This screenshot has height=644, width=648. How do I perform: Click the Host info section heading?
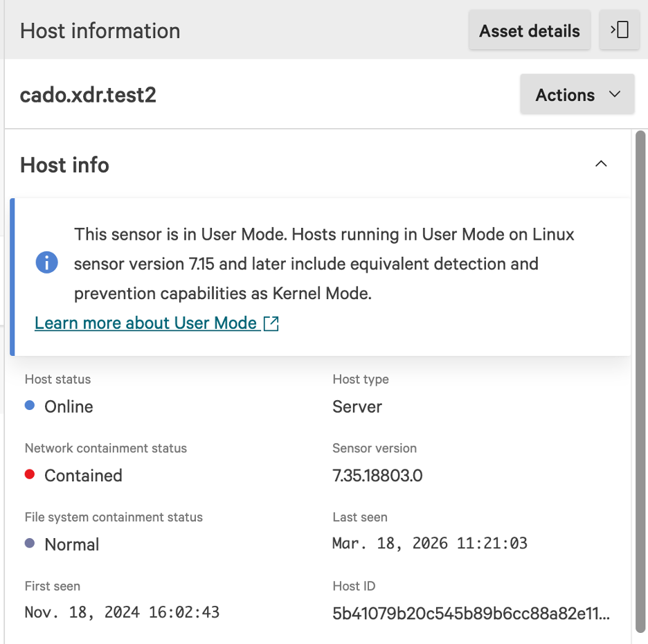pos(64,165)
